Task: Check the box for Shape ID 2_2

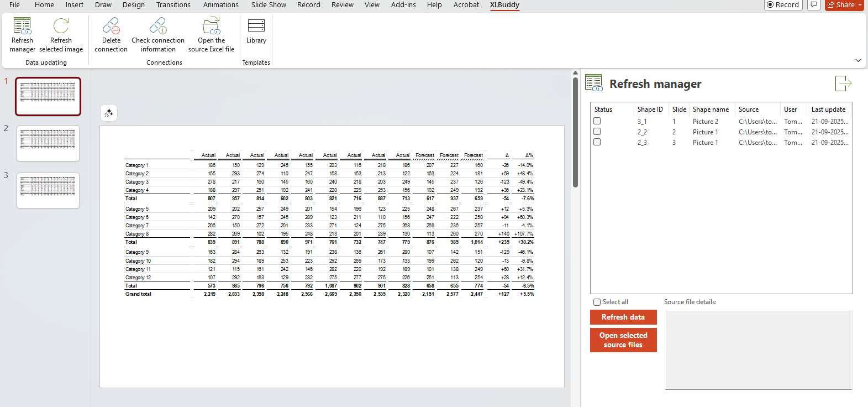Action: [x=597, y=132]
